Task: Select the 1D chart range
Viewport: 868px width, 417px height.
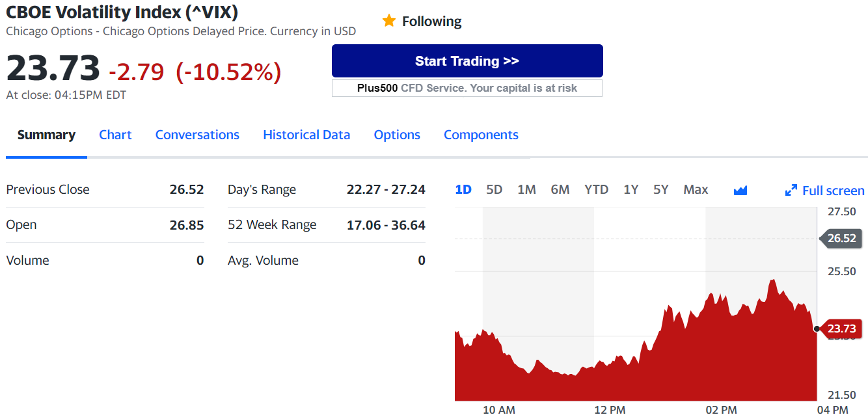Action: (463, 189)
